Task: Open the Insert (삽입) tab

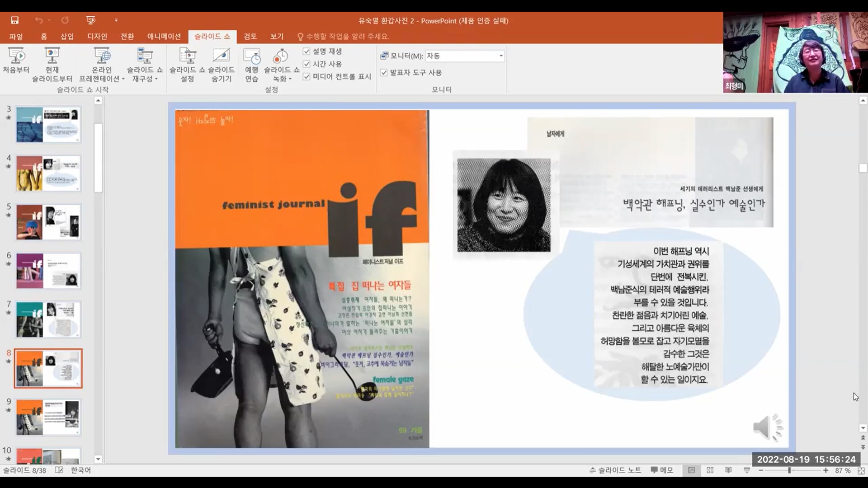Action: point(67,37)
